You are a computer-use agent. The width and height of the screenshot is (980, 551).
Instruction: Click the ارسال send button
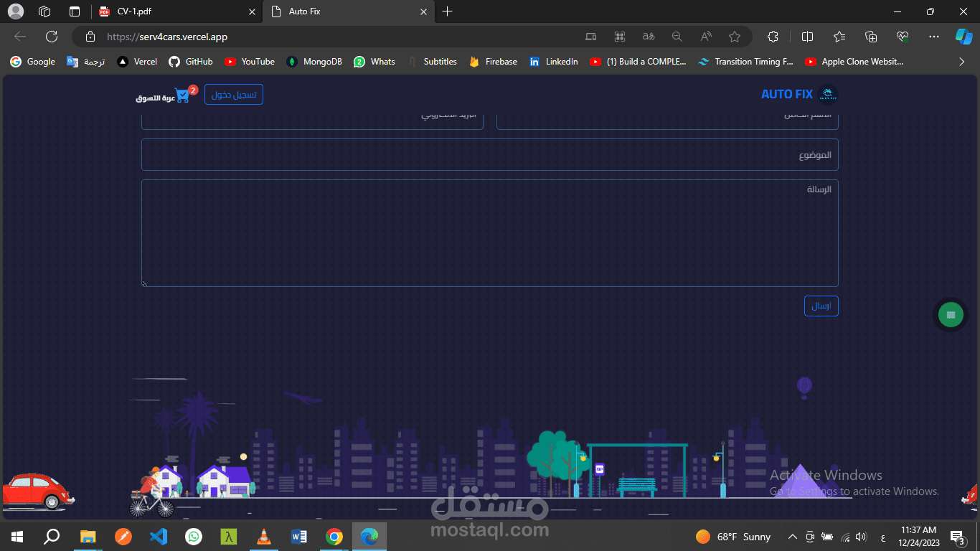[x=821, y=306]
